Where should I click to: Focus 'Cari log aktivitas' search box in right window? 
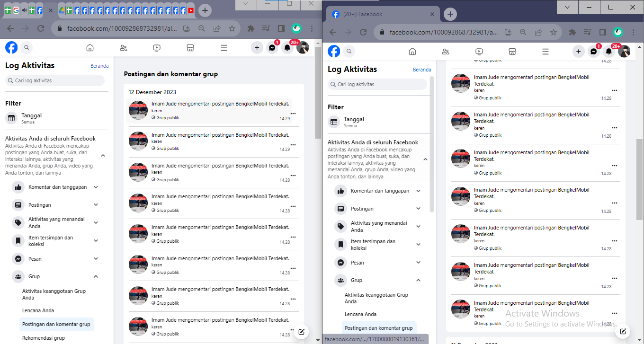[377, 84]
